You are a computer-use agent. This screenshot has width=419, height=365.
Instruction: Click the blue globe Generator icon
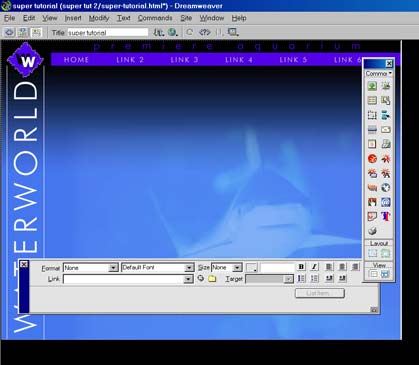pos(386,188)
